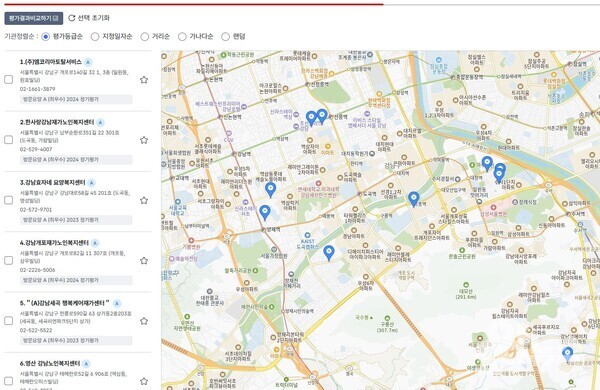Open 3.강남효자네 요양복지센터 link
The image size is (600, 390).
coord(52,183)
